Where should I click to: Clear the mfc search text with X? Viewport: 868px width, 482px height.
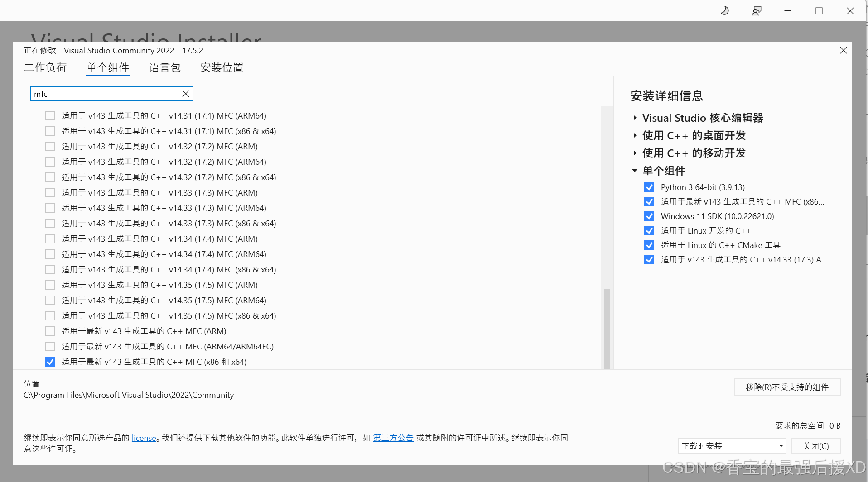186,94
